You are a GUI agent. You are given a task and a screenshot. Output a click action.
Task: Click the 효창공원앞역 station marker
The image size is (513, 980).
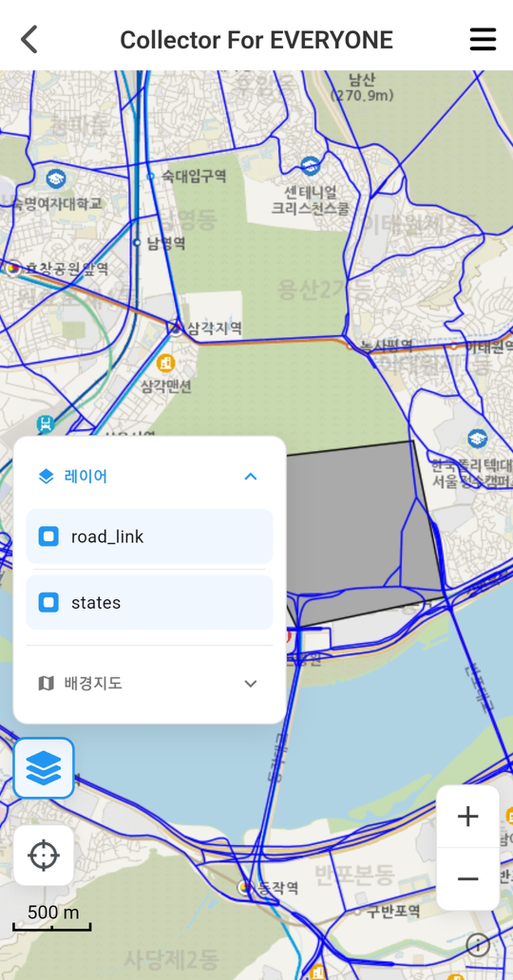point(13,268)
